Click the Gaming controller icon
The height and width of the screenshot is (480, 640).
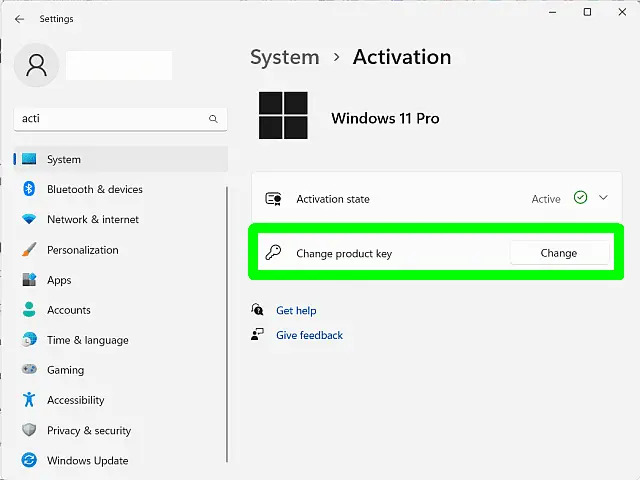tap(29, 369)
